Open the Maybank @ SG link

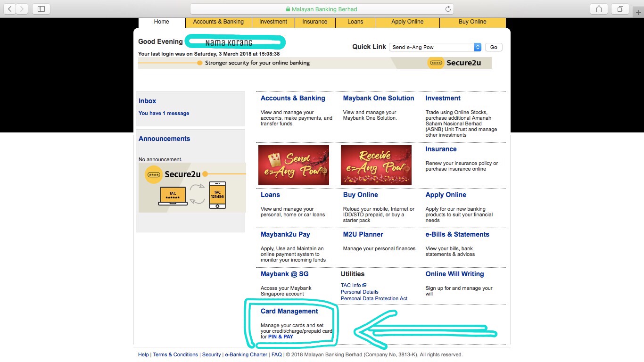pos(285,274)
